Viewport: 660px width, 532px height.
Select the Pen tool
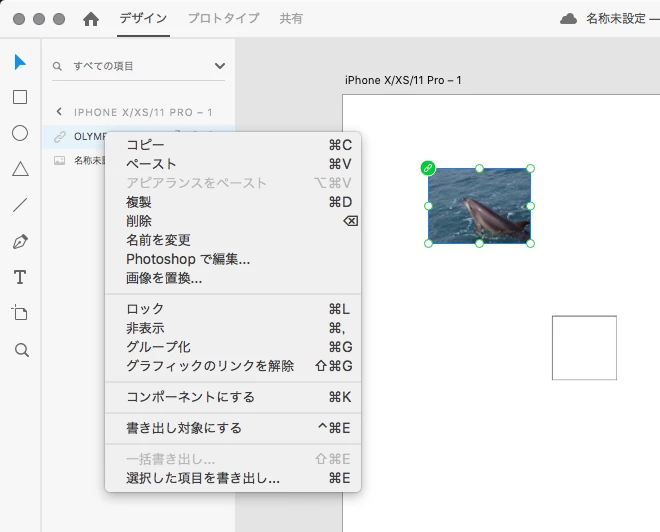[x=20, y=242]
